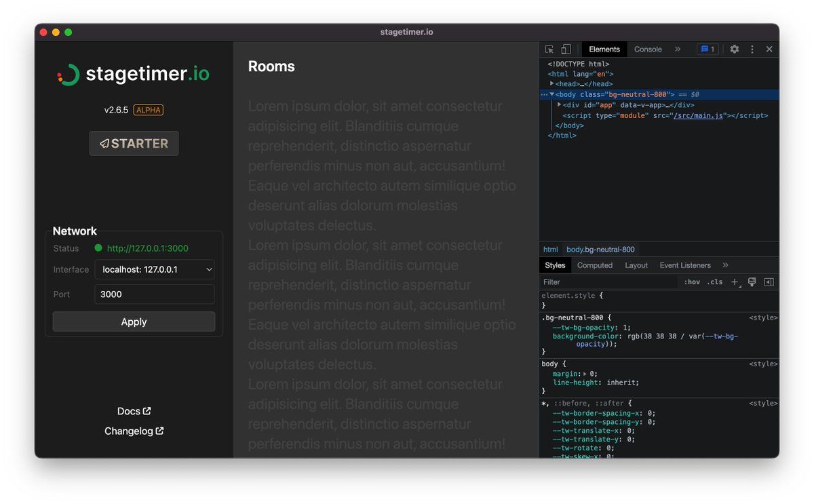Image resolution: width=814 pixels, height=504 pixels.
Task: Click the paintbrush rendering emulation icon
Action: coord(752,282)
